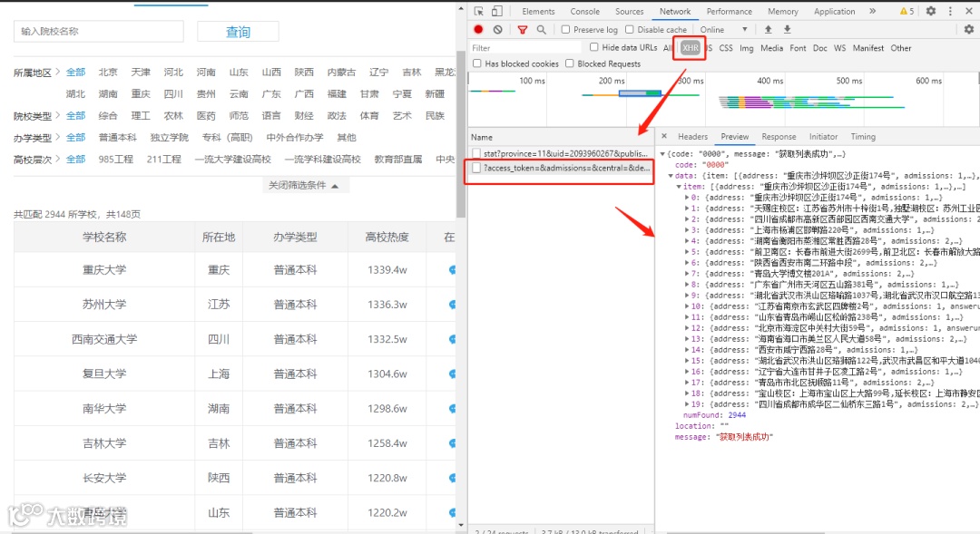The image size is (980, 534).
Task: Collapse the data object triangle
Action: [x=671, y=176]
